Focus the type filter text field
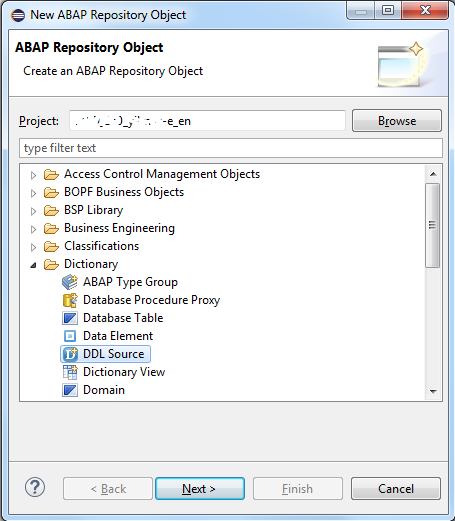This screenshot has height=521, width=455. [x=231, y=148]
